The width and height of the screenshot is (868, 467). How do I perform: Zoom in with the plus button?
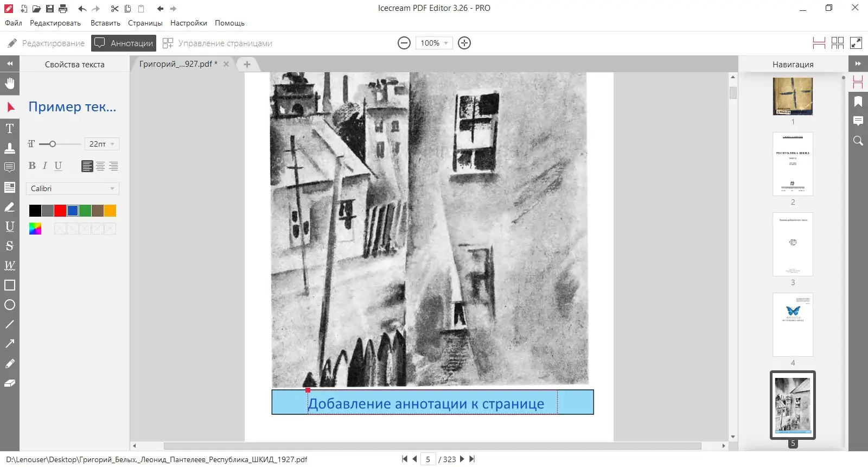[464, 43]
